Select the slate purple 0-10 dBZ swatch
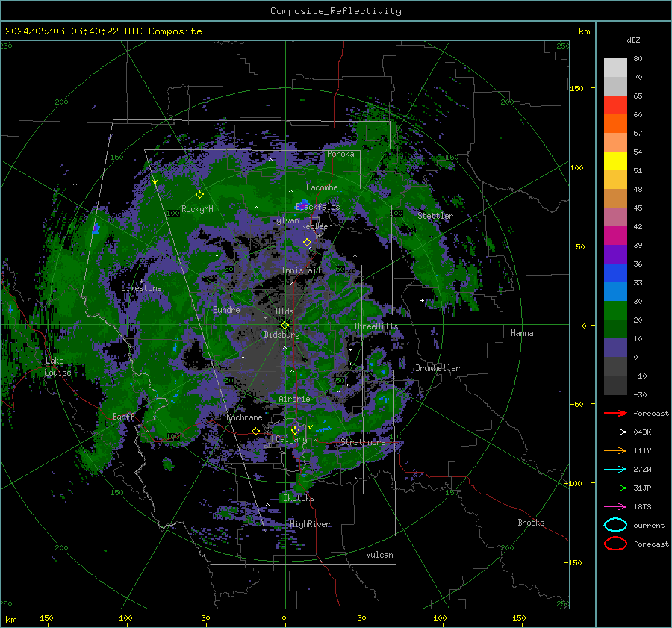 pyautogui.click(x=615, y=348)
